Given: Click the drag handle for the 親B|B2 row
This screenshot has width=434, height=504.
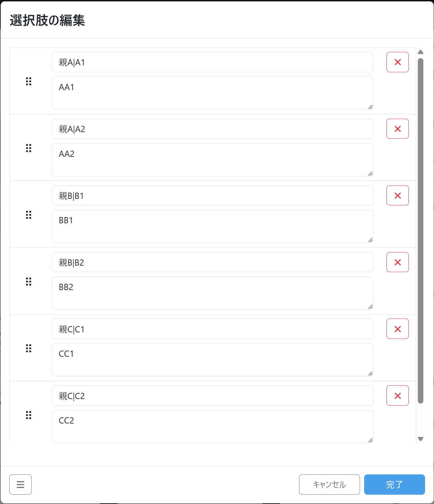Looking at the screenshot, I should pos(29,282).
